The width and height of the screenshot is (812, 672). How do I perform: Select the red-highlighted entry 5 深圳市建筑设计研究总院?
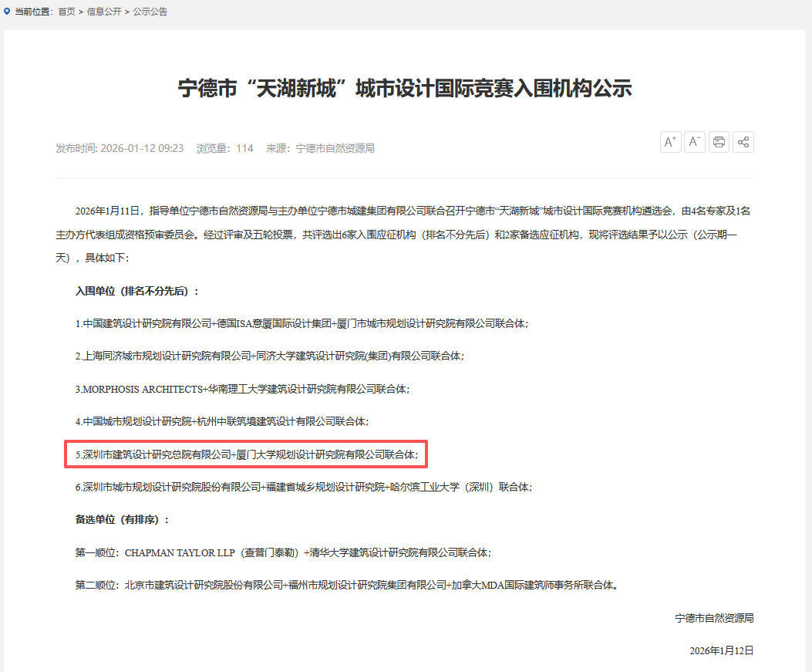(x=247, y=455)
